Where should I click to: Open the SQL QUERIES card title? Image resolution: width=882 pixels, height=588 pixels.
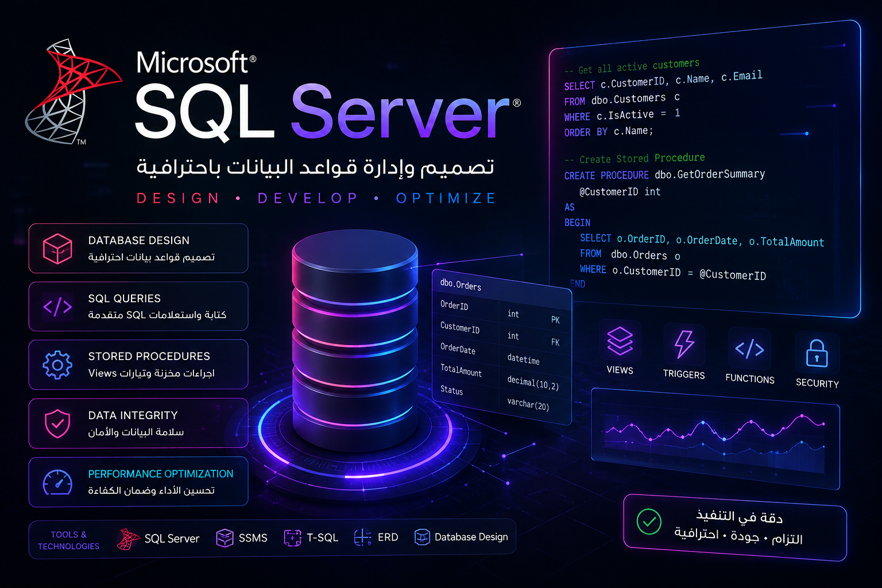pyautogui.click(x=125, y=299)
